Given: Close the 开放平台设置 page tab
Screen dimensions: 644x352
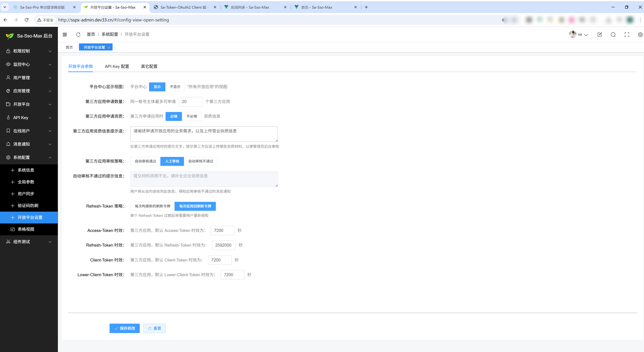Looking at the screenshot, I should click(x=109, y=47).
